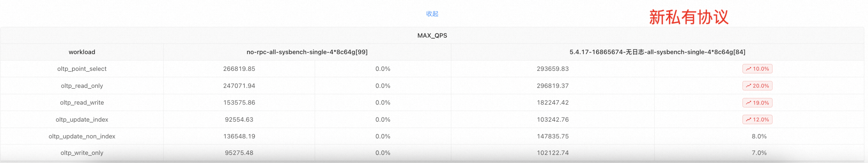Click the MAX_QPS table header
868x163 pixels.
point(432,36)
